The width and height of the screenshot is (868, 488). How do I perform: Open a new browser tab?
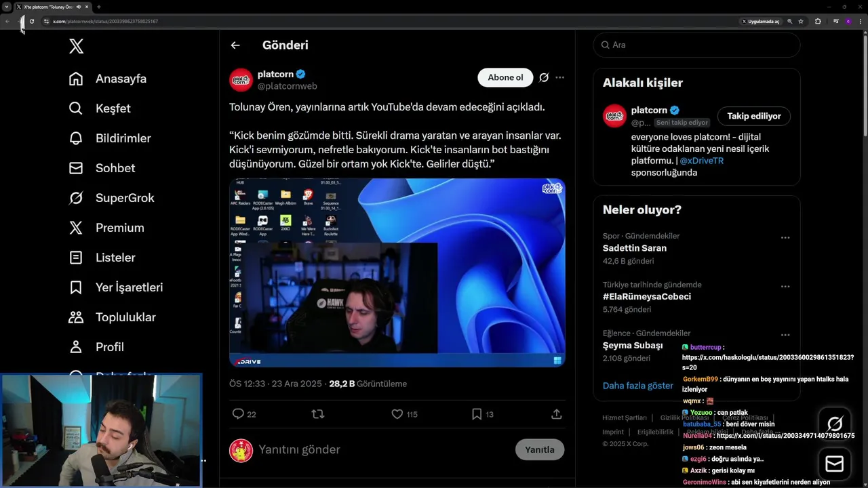pyautogui.click(x=98, y=7)
